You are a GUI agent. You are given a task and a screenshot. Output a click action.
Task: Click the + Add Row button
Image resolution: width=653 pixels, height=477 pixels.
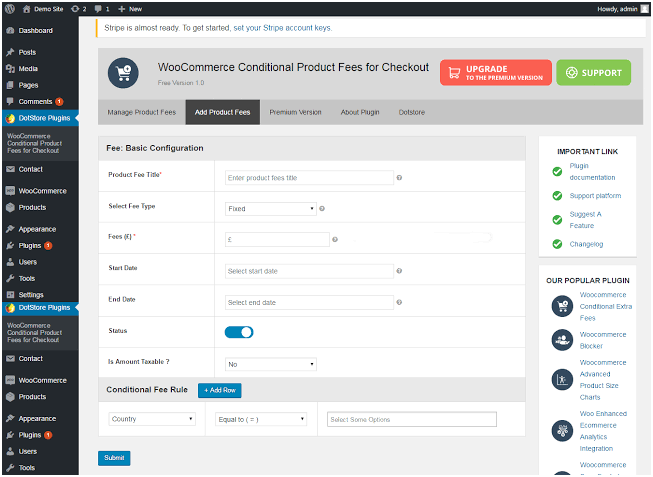pyautogui.click(x=219, y=390)
